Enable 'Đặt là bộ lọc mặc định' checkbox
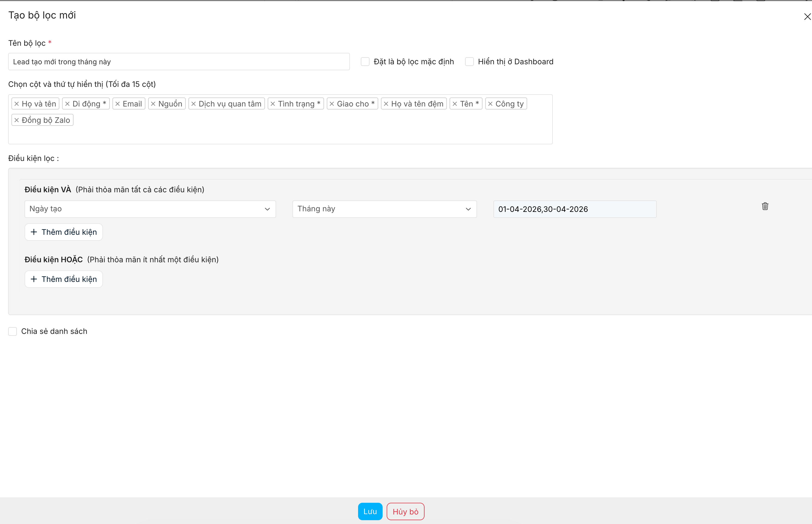The height and width of the screenshot is (524, 812). [x=365, y=62]
